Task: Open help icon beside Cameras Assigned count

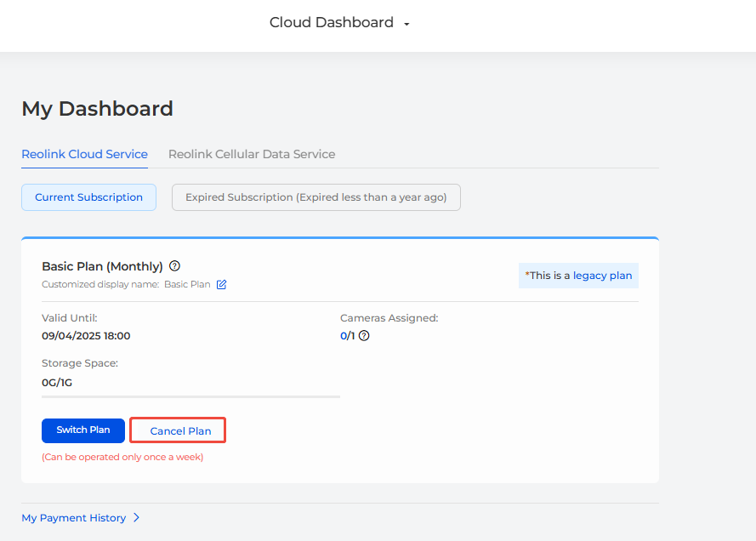Action: (365, 336)
